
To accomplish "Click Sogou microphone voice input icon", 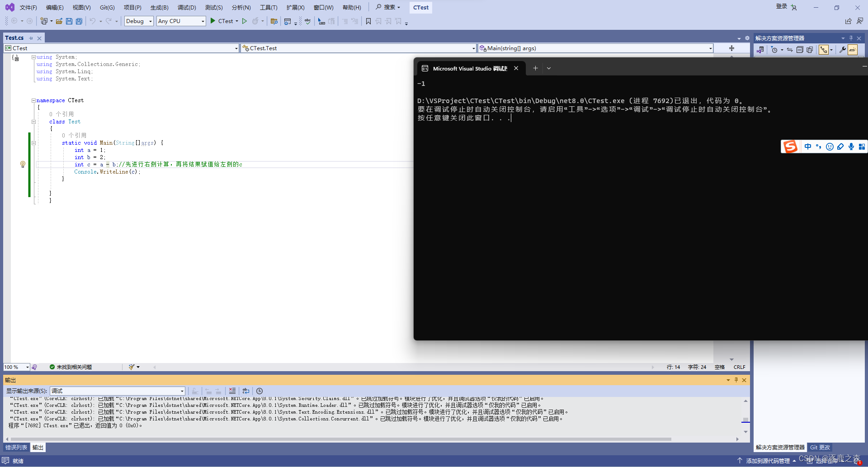I will click(851, 146).
